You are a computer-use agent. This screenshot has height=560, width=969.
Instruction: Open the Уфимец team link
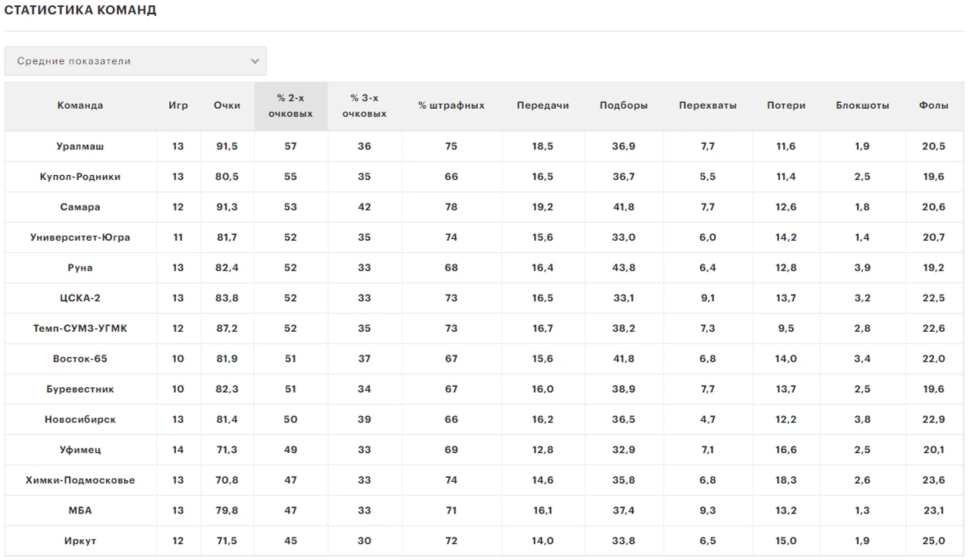(80, 450)
